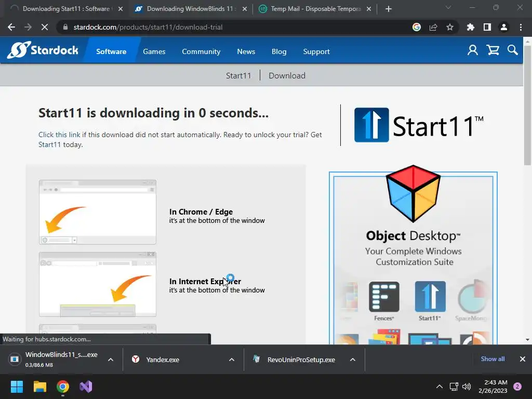
Task: Open the Blog menu item
Action: pyautogui.click(x=279, y=51)
